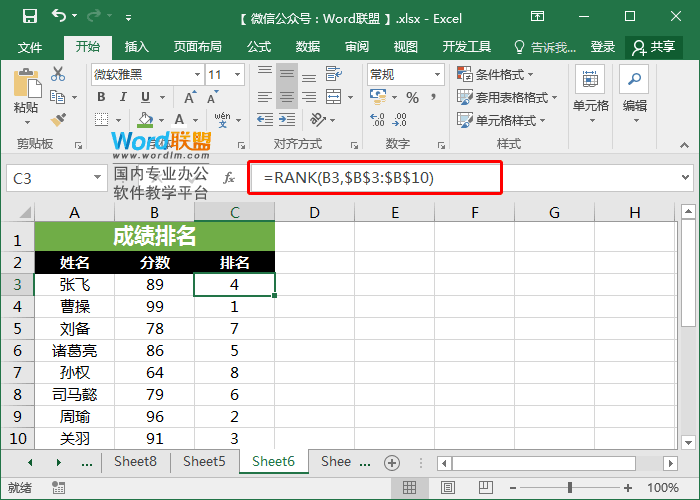700x500 pixels.
Task: Open 单元格样式 cell styles menu
Action: coord(501,120)
